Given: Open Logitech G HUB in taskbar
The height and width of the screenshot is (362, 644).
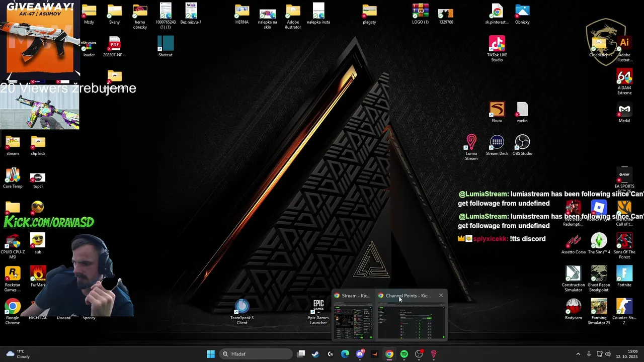Looking at the screenshot, I should 330,354.
